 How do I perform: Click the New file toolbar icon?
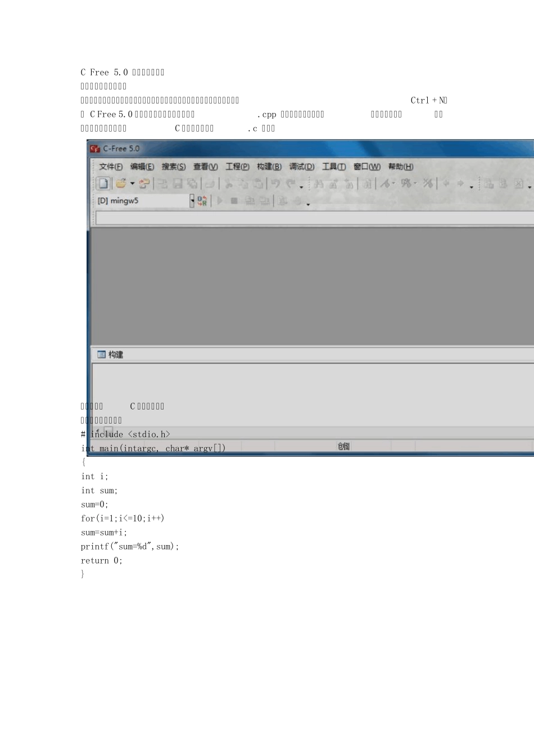[x=103, y=183]
